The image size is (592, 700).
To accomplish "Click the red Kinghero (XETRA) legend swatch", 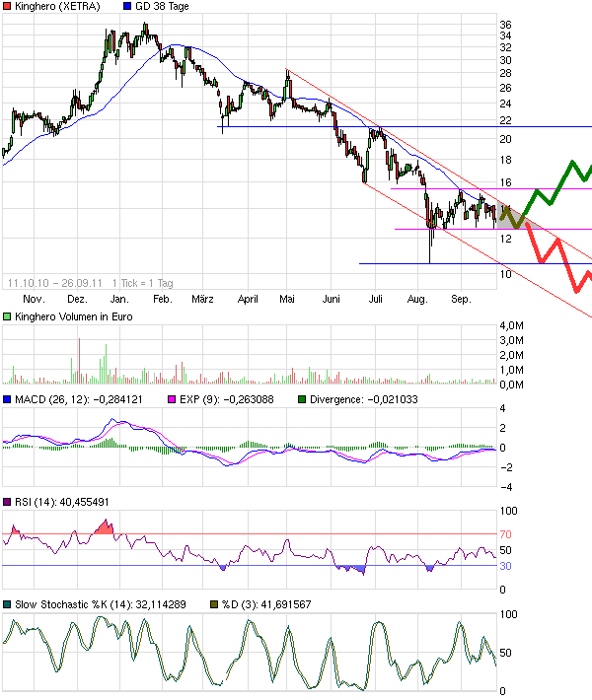I will click(x=7, y=6).
